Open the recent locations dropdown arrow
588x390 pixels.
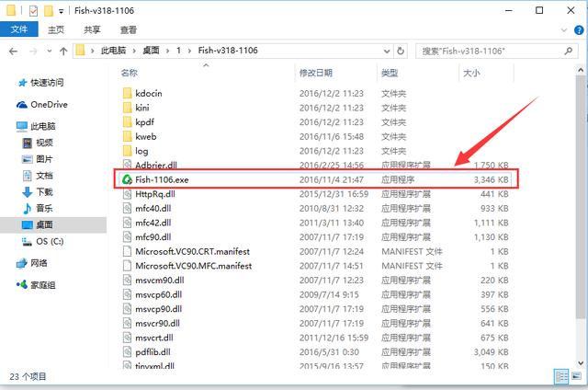coord(48,50)
